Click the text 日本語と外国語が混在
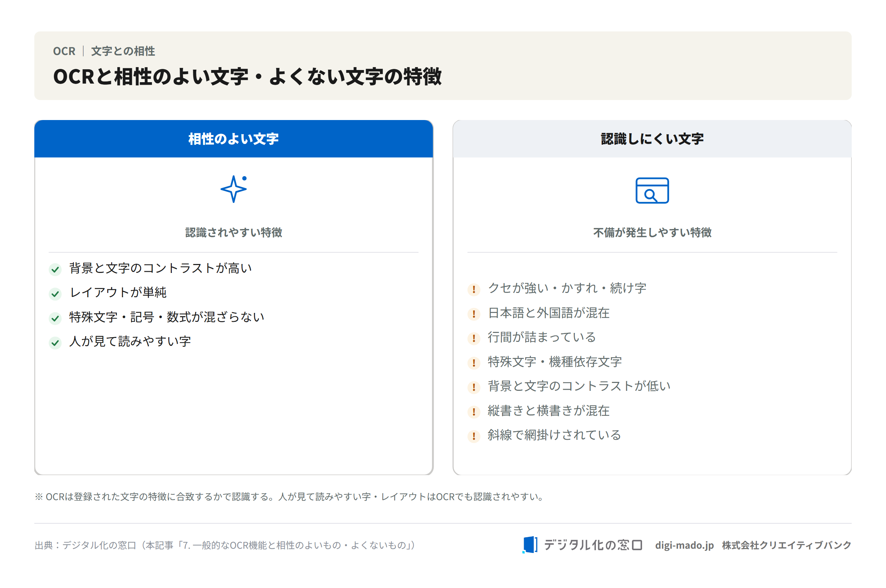Viewport: 886px width, 588px height. point(548,313)
